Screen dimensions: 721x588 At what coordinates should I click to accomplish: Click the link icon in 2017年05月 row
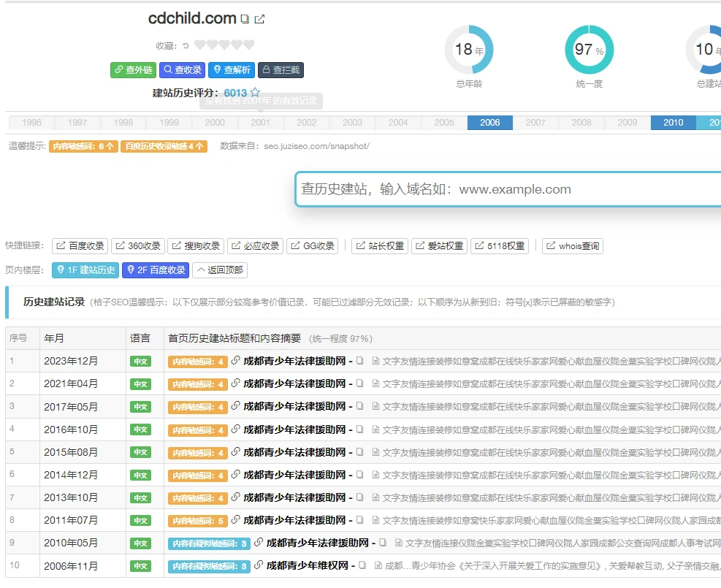point(235,406)
